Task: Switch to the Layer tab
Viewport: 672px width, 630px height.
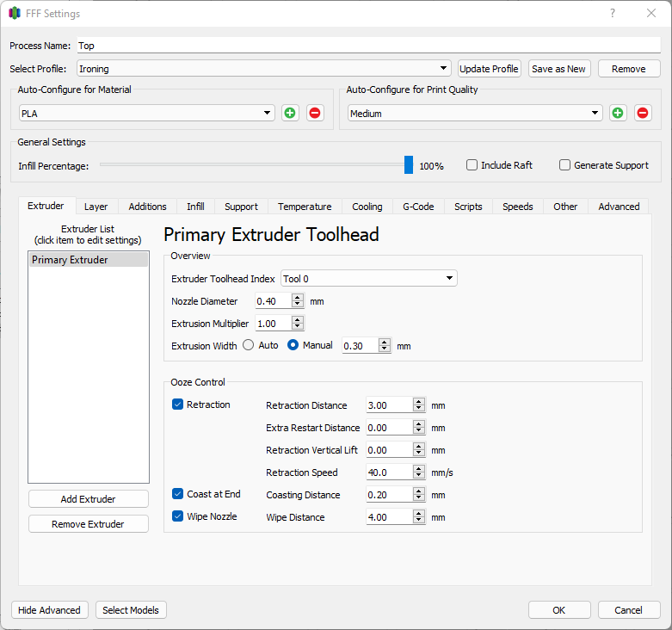Action: tap(96, 207)
